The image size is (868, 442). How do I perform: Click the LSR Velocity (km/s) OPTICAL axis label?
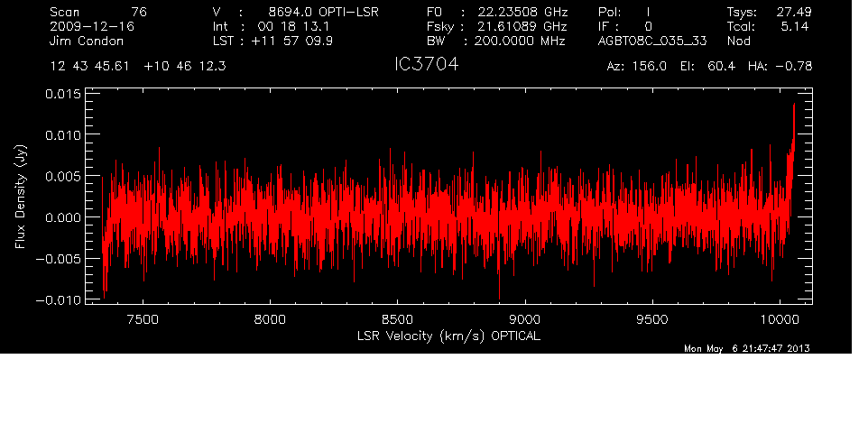click(x=448, y=336)
